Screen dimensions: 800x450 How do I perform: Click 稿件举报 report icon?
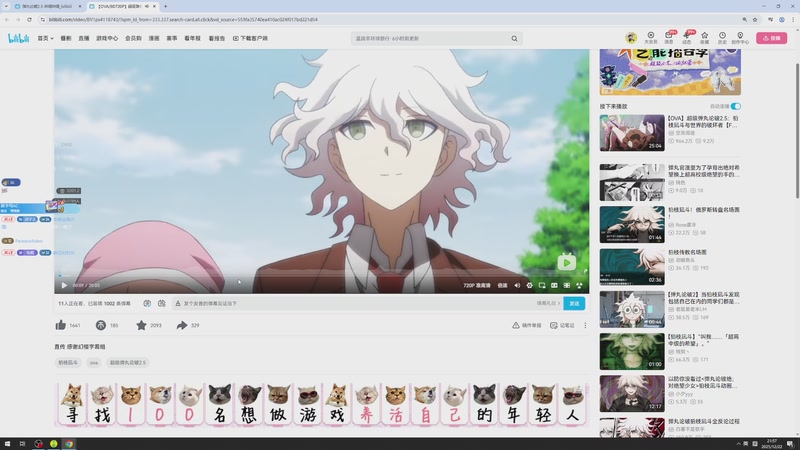(527, 325)
